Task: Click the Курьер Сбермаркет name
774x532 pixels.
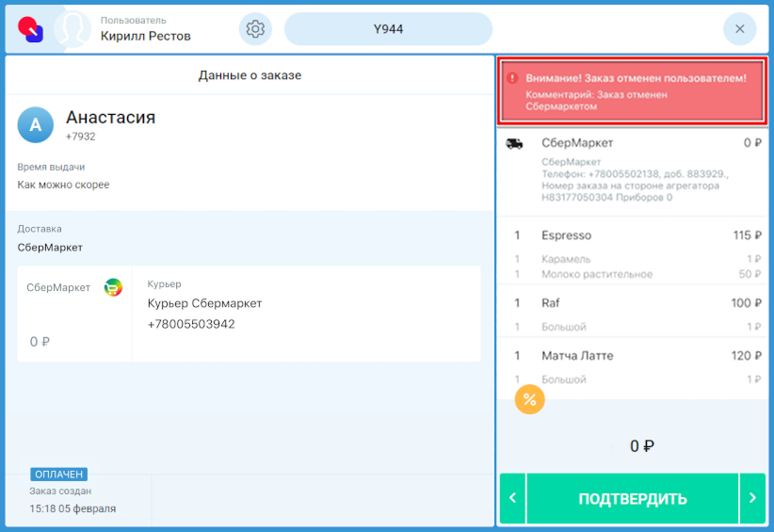Action: [204, 303]
